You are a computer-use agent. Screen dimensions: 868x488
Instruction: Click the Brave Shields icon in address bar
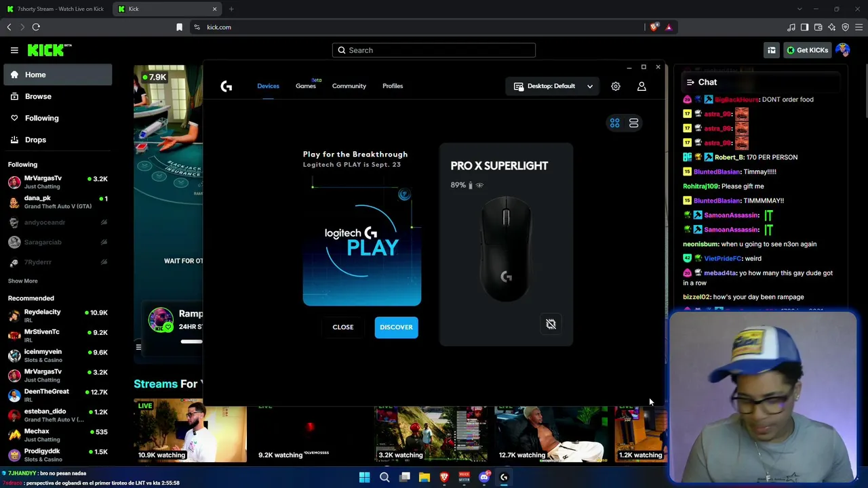[x=654, y=27]
